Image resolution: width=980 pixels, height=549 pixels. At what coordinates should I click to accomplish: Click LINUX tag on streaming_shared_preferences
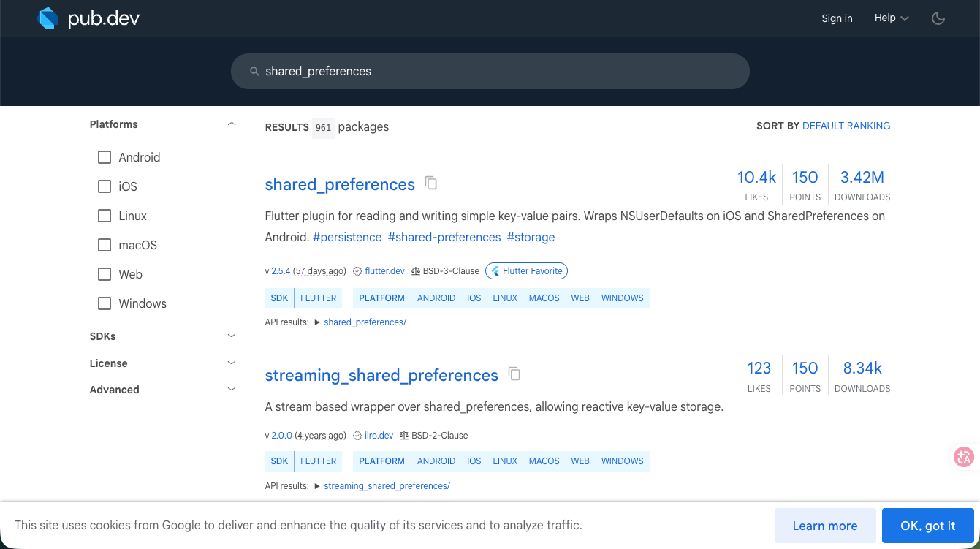click(x=505, y=461)
